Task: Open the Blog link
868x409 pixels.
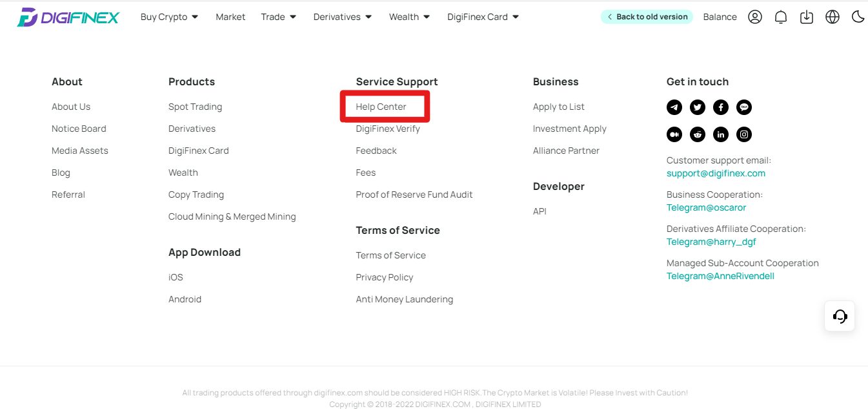Action: pyautogui.click(x=61, y=173)
